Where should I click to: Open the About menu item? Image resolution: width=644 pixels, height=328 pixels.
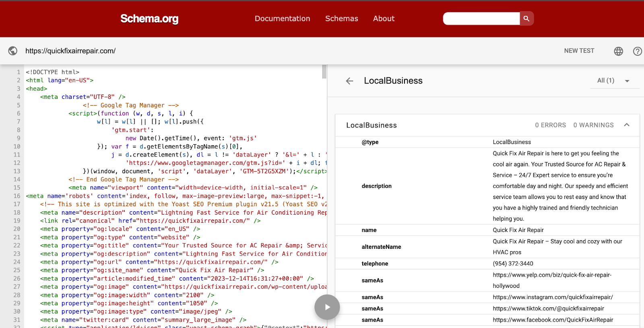click(x=384, y=18)
